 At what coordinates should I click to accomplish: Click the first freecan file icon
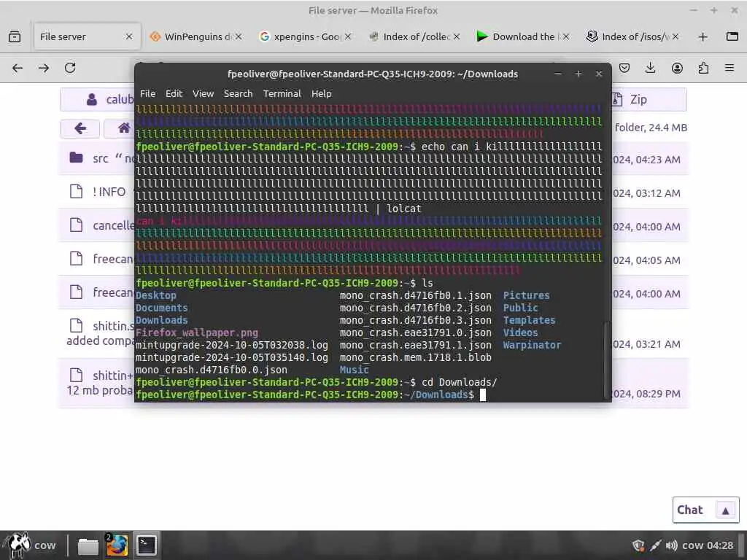[76, 258]
